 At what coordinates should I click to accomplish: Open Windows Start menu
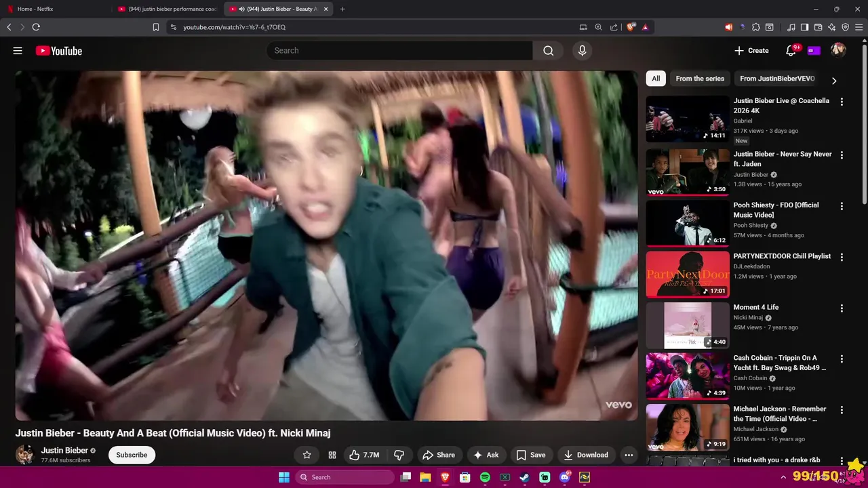click(x=284, y=477)
